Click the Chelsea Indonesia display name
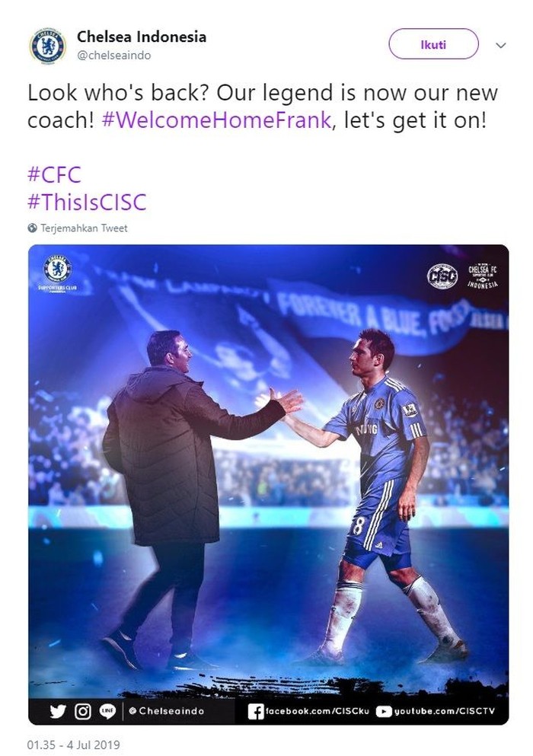Image resolution: width=533 pixels, height=756 pixels. click(142, 37)
